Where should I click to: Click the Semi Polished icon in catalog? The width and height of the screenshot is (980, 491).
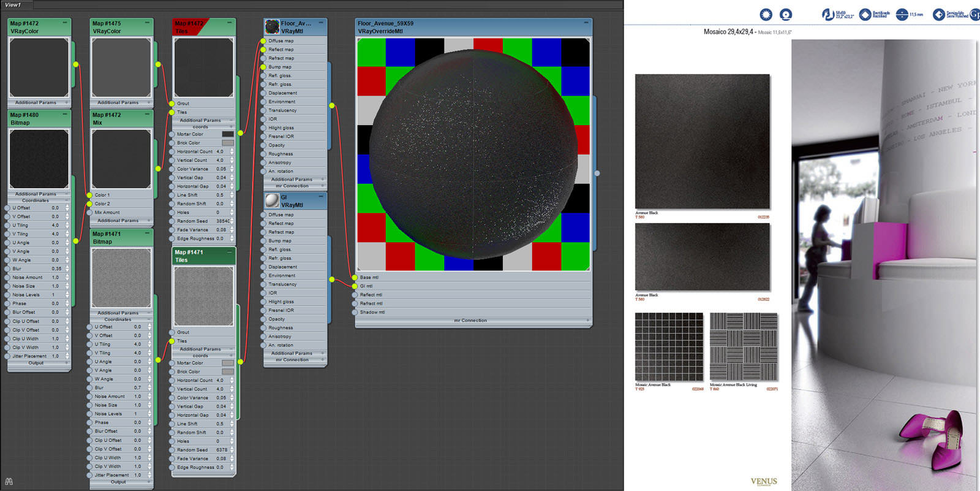coord(938,14)
